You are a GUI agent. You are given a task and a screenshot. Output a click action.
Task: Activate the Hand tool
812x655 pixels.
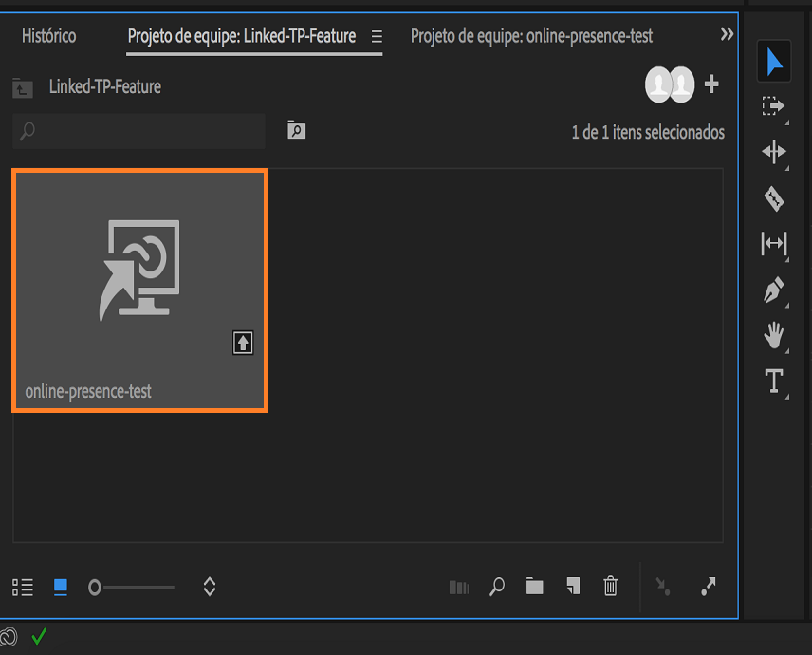[x=774, y=336]
